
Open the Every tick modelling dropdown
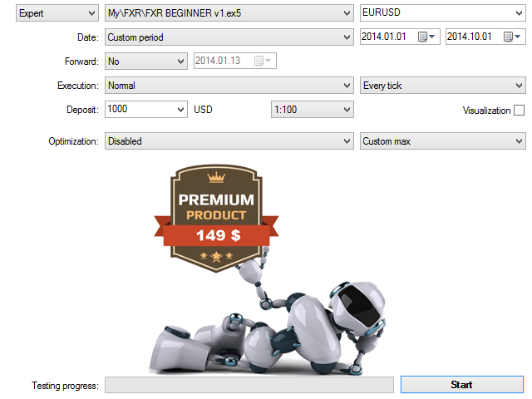[443, 85]
